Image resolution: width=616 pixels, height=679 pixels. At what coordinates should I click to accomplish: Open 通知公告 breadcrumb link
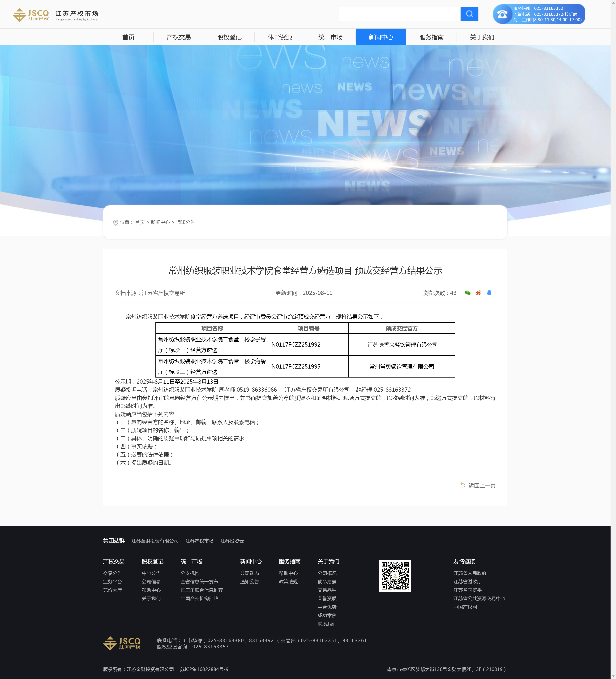[185, 222]
